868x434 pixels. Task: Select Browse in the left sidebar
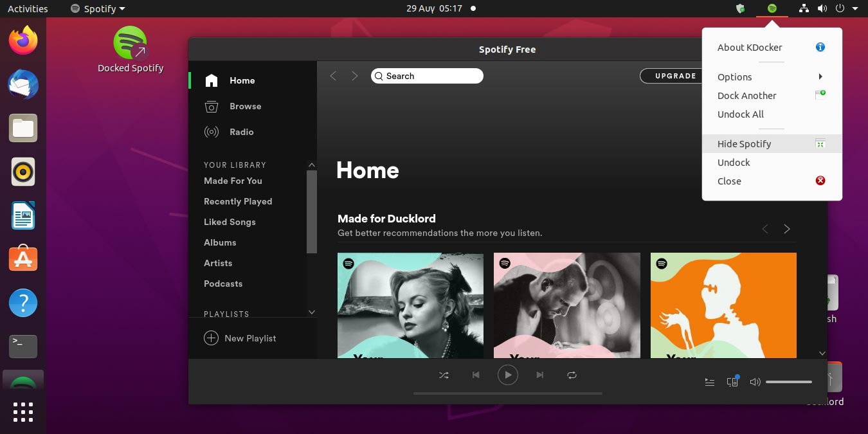click(x=245, y=106)
